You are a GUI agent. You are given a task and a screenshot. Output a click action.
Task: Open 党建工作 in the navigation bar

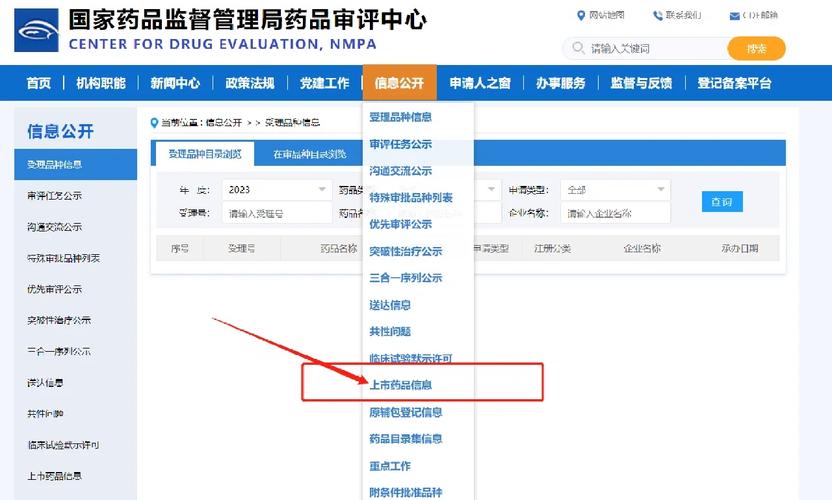point(325,83)
